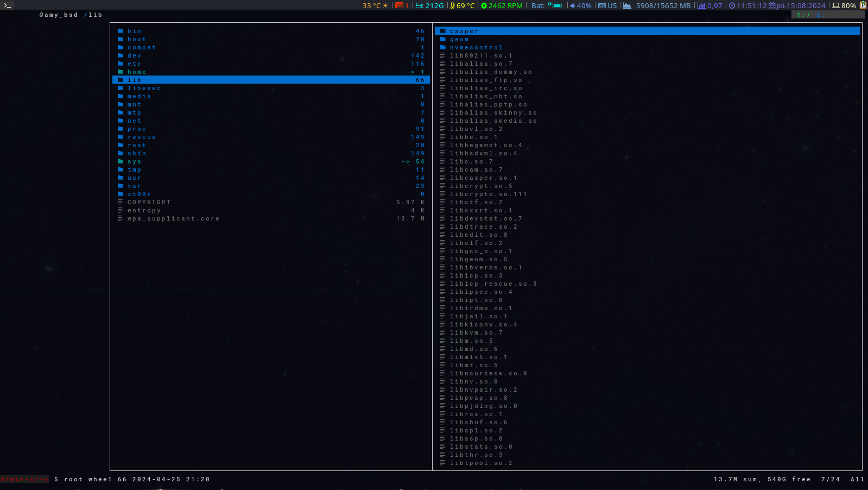868x490 pixels.
Task: Select the nvmecontrol folder
Action: coord(476,47)
